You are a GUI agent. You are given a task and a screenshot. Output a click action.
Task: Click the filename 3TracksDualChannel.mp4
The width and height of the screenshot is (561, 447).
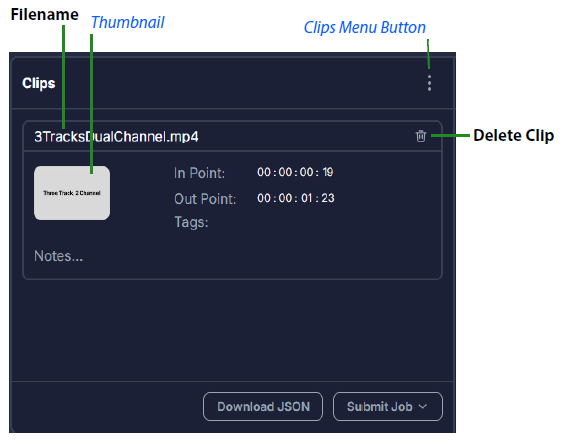tap(116, 137)
